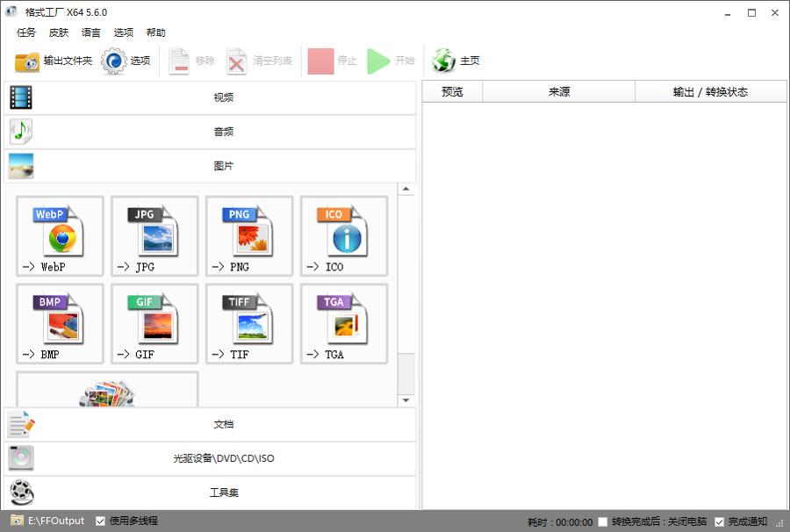Click the format list scrollbar down arrow

pyautogui.click(x=406, y=400)
